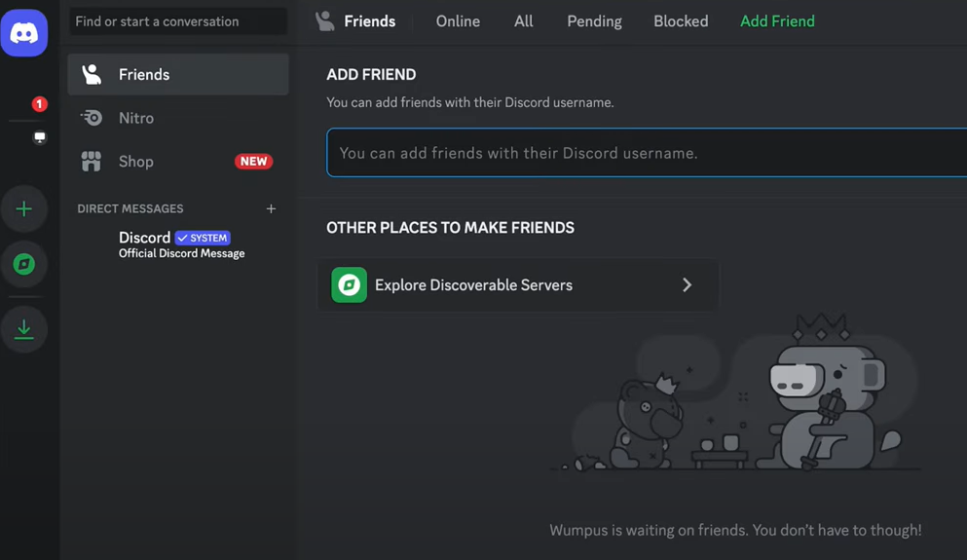Open Discord home via logo icon
Image resolution: width=967 pixels, height=560 pixels.
(24, 33)
